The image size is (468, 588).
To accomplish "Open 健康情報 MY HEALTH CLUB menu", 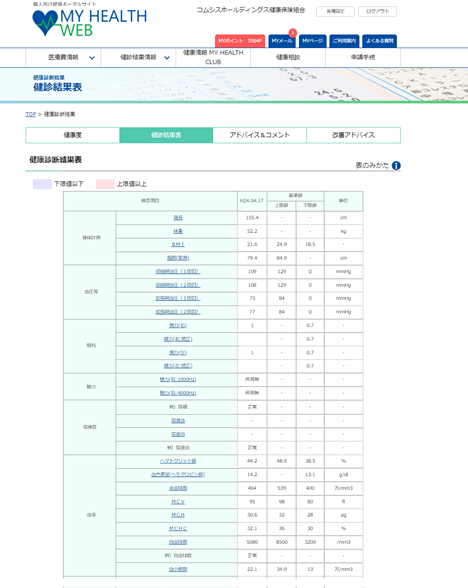I will pos(213,57).
